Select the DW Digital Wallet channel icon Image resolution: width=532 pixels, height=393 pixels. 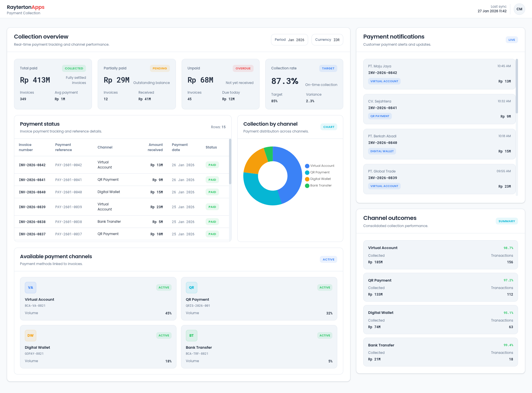pyautogui.click(x=30, y=336)
